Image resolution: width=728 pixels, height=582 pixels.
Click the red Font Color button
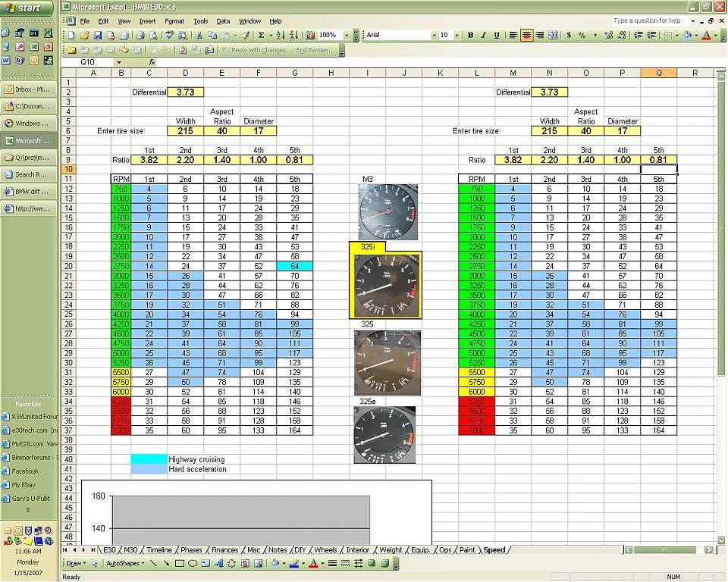coord(706,35)
